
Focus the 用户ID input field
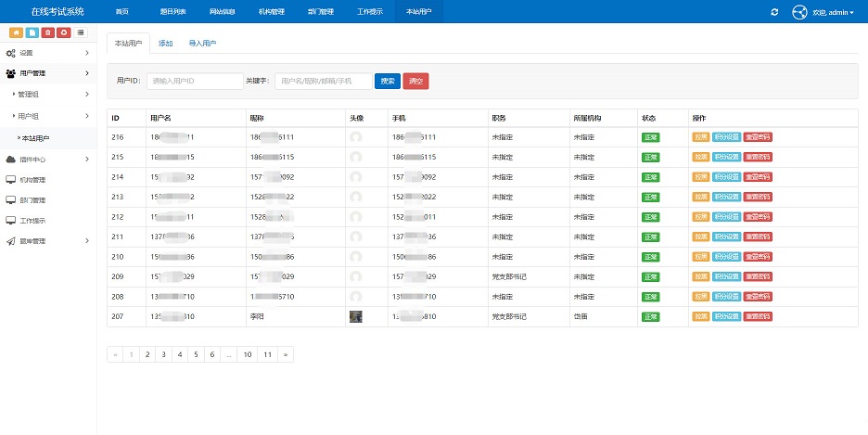(x=195, y=81)
